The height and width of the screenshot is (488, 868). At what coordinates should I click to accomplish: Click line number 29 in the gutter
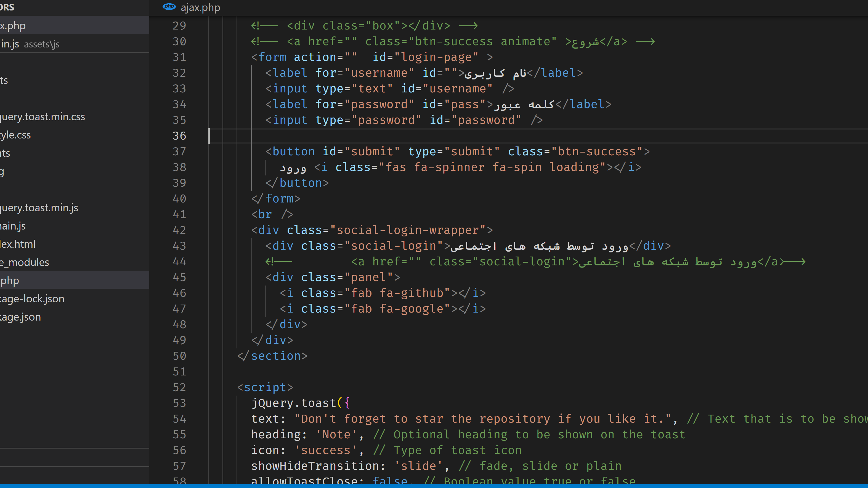pyautogui.click(x=179, y=26)
